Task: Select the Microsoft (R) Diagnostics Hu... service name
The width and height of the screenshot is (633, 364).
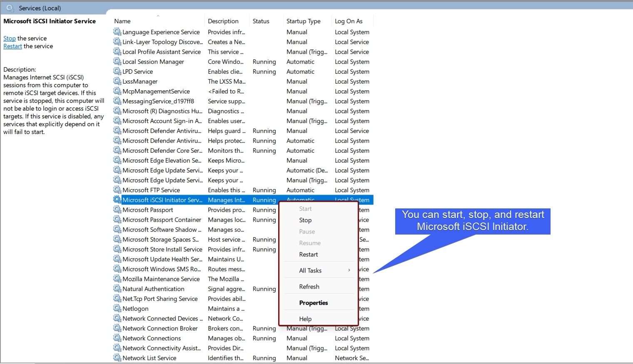Action: [x=162, y=111]
